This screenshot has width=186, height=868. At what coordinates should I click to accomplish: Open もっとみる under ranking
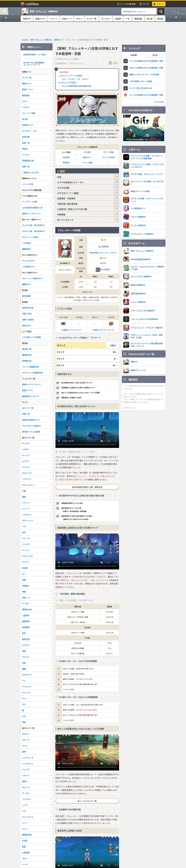(x=159, y=102)
